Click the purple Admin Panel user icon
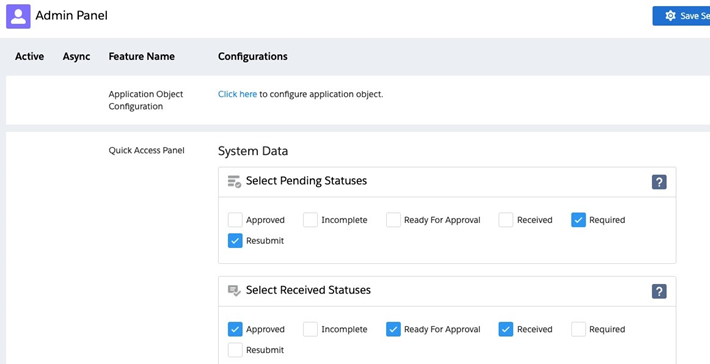 pos(18,16)
